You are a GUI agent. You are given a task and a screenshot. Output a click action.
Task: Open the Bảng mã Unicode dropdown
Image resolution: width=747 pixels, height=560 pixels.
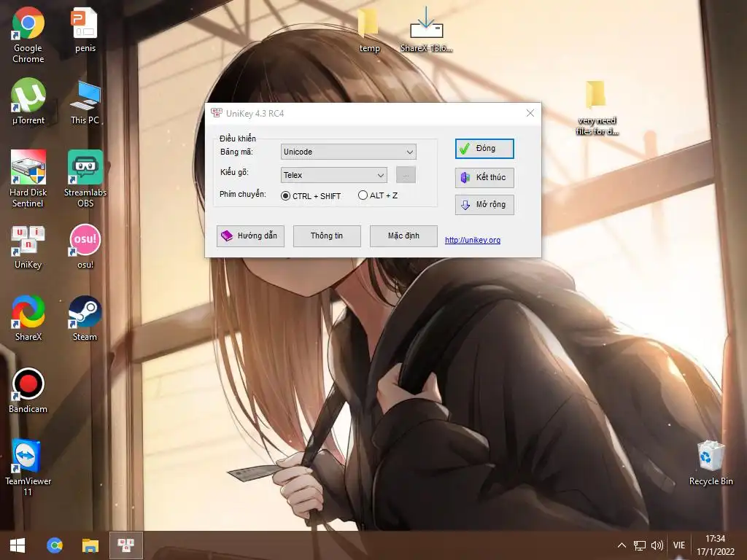click(x=348, y=152)
